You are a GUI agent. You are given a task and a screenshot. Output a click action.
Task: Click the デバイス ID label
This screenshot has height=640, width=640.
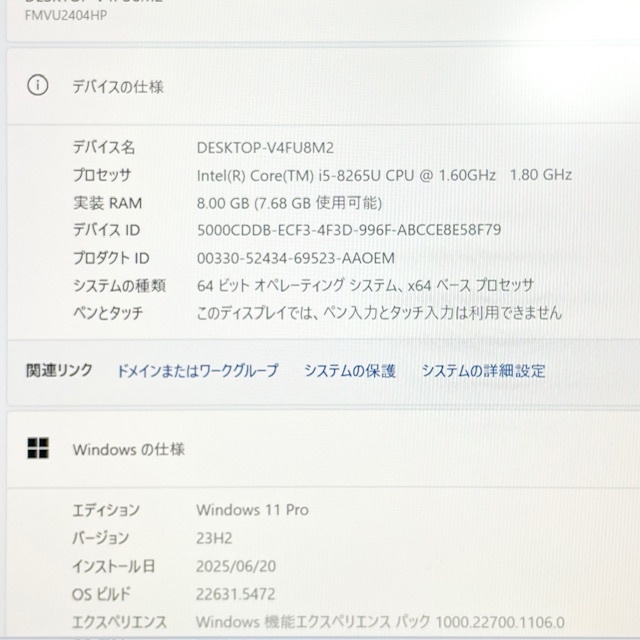tap(106, 230)
